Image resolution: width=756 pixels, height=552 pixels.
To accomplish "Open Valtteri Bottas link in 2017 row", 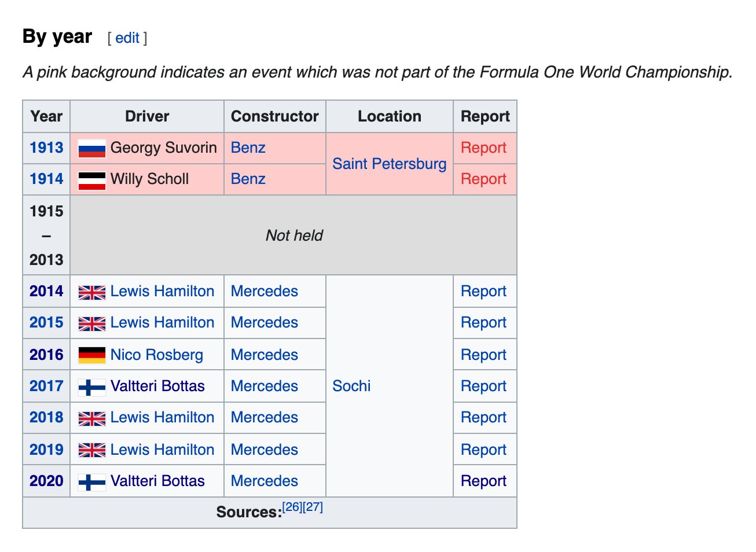I will [157, 386].
